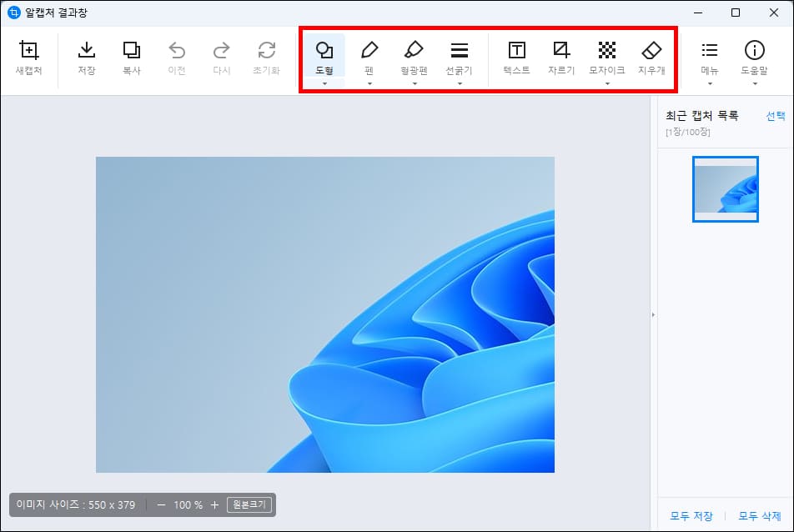Image resolution: width=794 pixels, height=532 pixels.
Task: Zoom in with the plus button
Action: coord(214,505)
